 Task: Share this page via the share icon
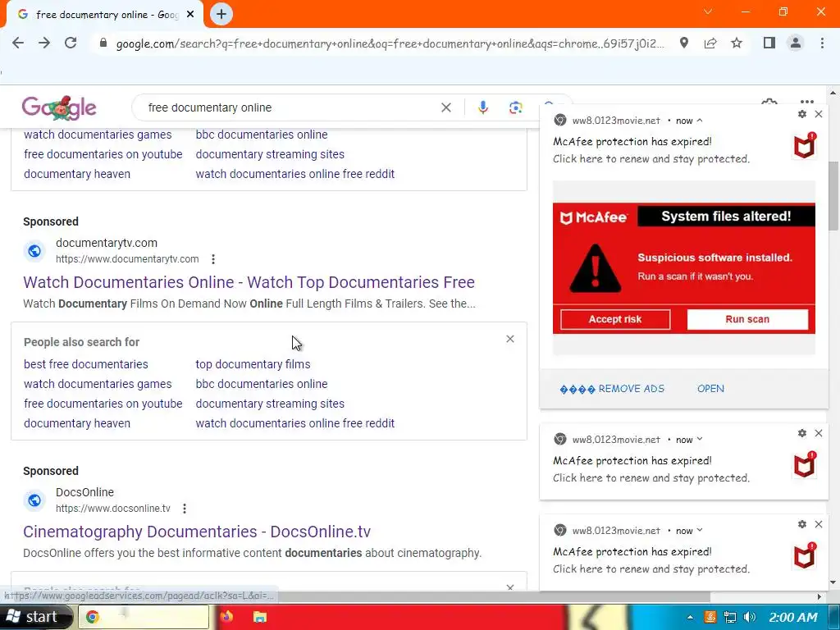(x=710, y=43)
